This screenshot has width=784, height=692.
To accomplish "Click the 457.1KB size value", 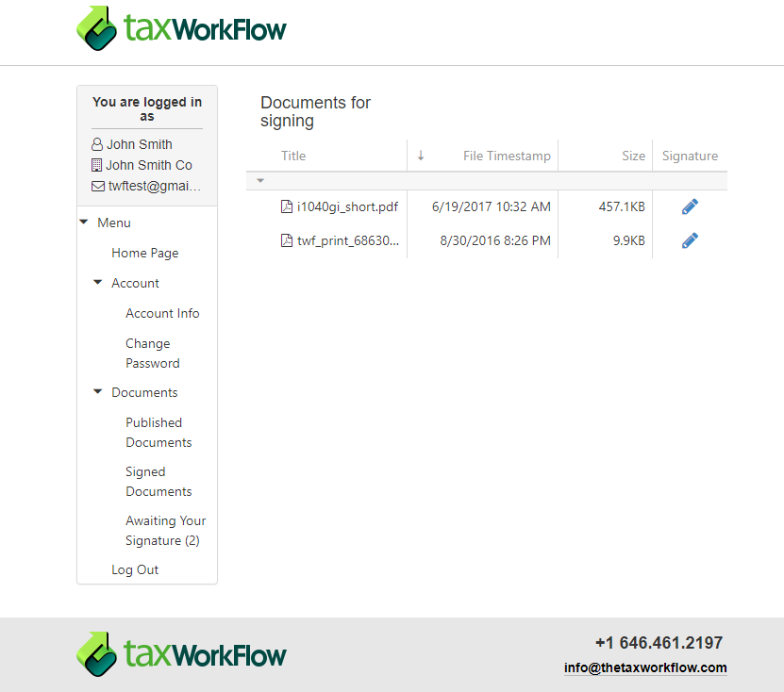I will point(622,206).
